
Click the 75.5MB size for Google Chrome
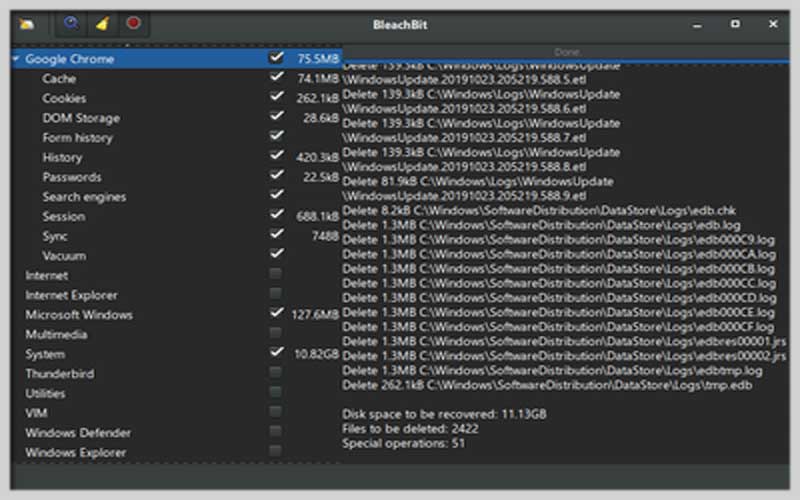pos(317,59)
